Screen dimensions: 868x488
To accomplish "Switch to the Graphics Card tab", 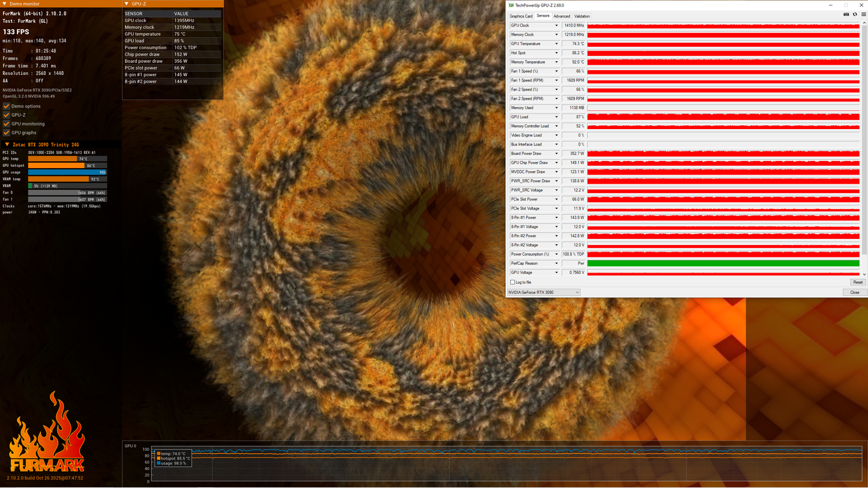I will (521, 16).
